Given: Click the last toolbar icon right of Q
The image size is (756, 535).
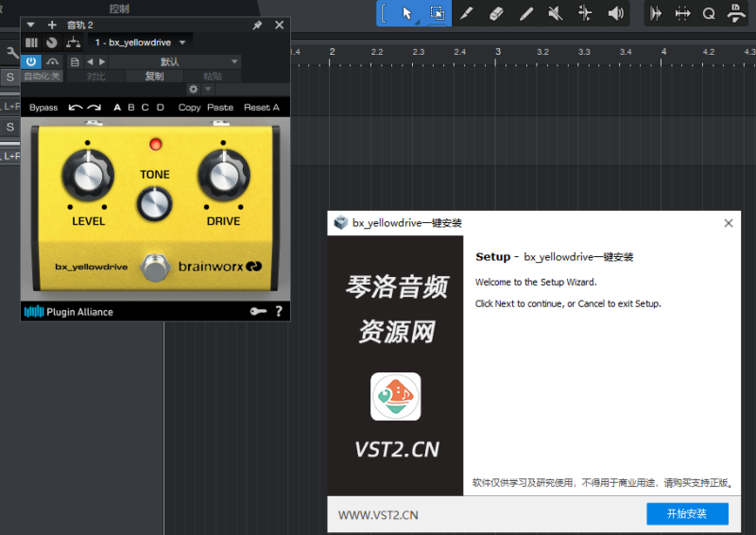Looking at the screenshot, I should (x=736, y=13).
